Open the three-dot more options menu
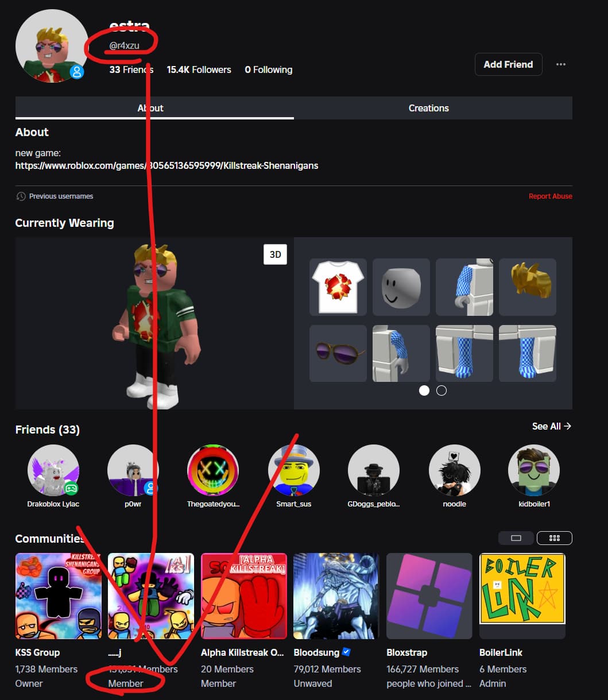608x700 pixels. pyautogui.click(x=561, y=64)
